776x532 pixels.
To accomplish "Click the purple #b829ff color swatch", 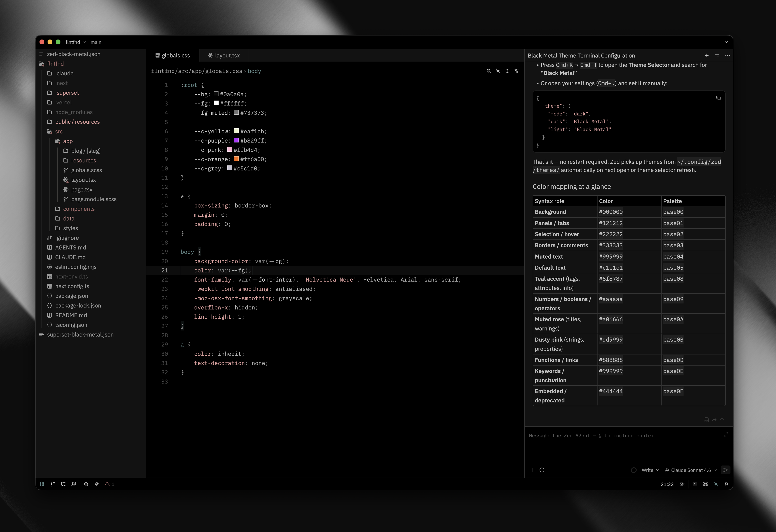I will [x=236, y=140].
